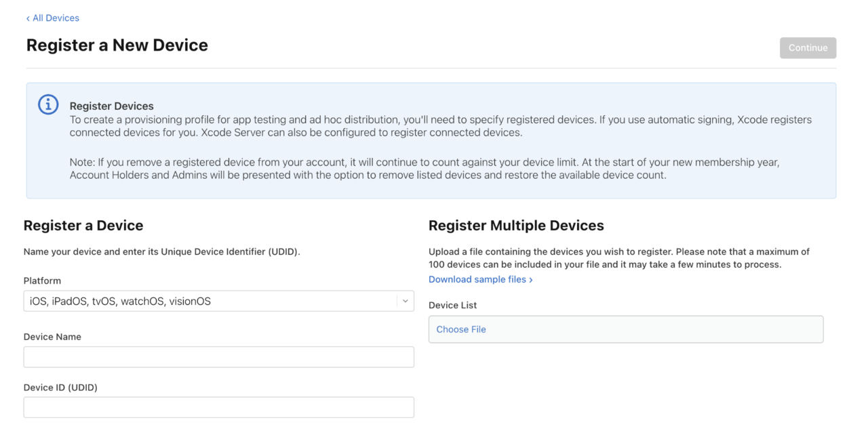
Task: Open the Platform dropdown showing iOS, iPadOS
Action: click(210, 302)
